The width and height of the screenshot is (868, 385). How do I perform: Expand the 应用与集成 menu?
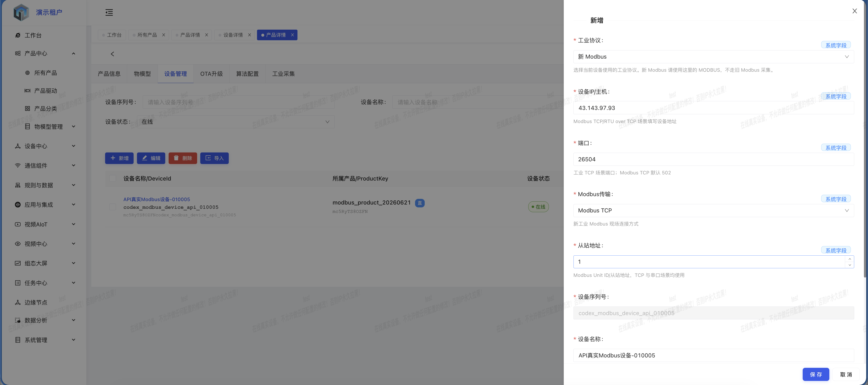click(x=73, y=205)
